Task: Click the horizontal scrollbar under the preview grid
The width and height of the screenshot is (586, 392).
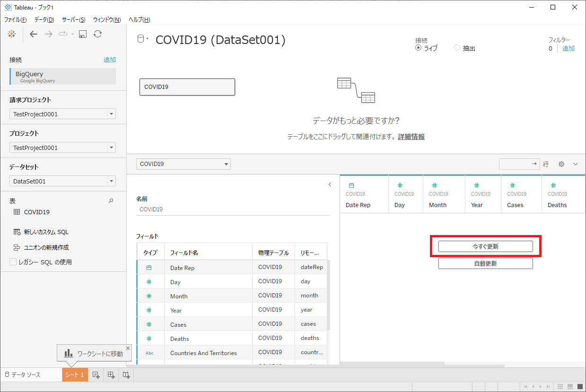Action: pyautogui.click(x=392, y=364)
